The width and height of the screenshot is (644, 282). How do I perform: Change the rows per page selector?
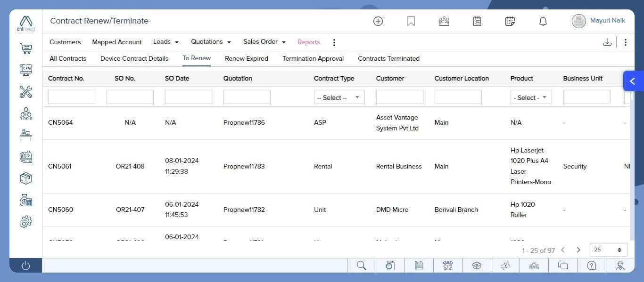(x=608, y=250)
